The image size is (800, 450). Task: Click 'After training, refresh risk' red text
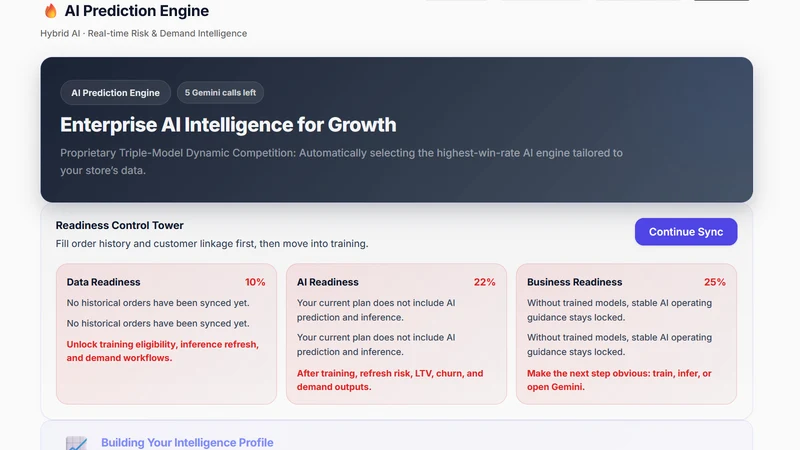[390, 380]
